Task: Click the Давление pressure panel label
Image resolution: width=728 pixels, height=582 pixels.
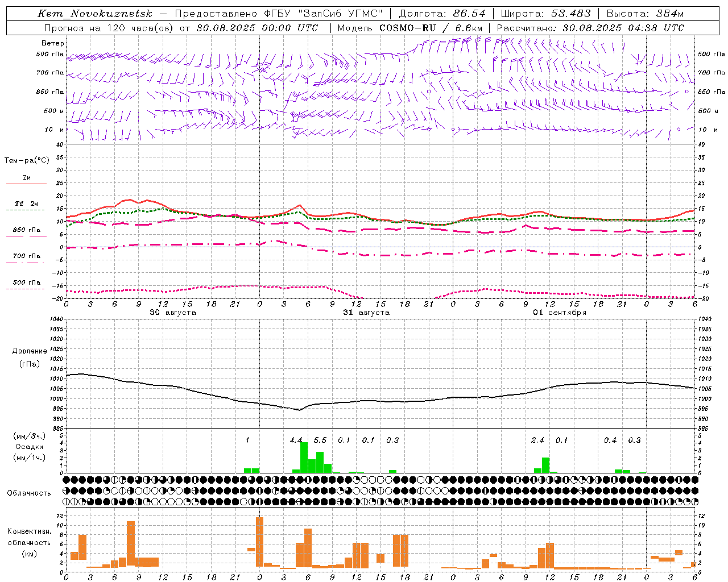Action: 30,351
